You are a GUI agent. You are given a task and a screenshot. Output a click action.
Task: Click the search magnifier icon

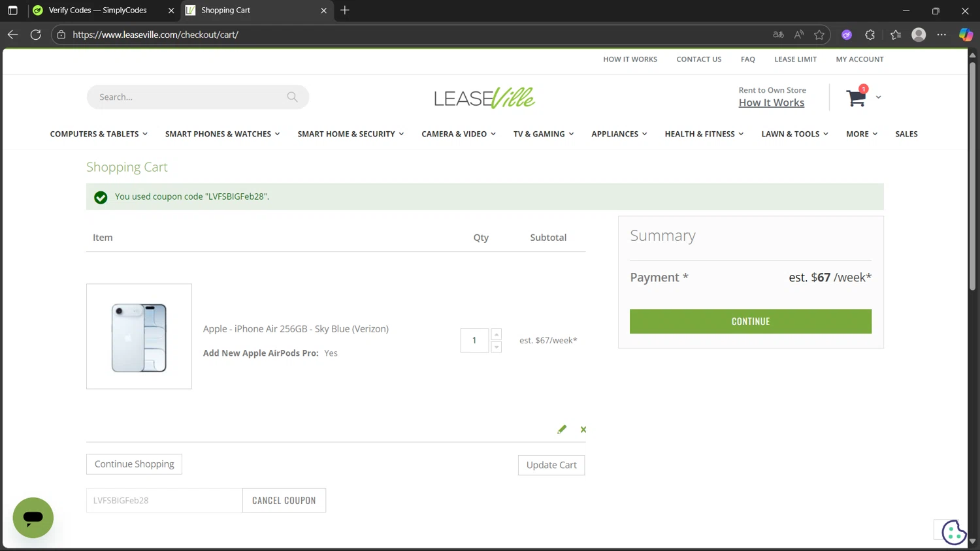coord(292,97)
